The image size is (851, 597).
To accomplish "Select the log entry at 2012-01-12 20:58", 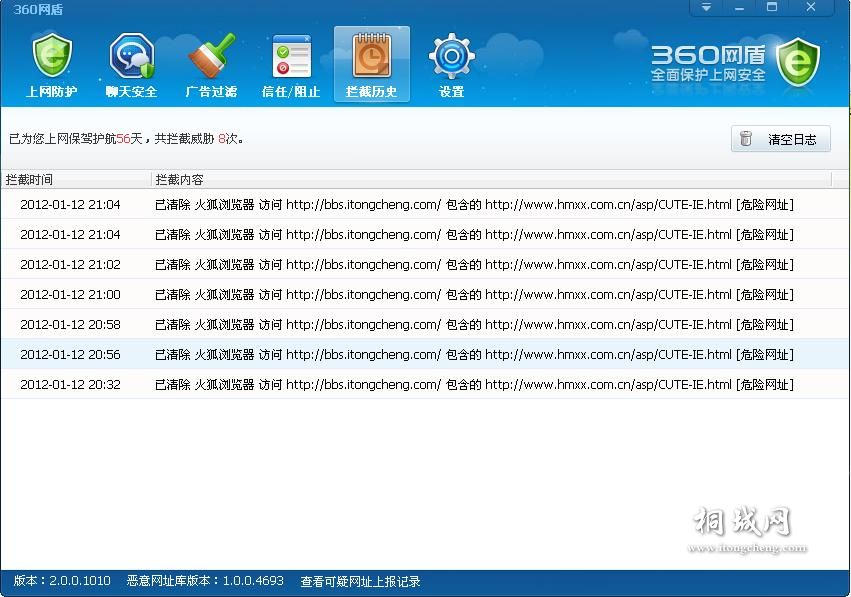I will [x=425, y=325].
